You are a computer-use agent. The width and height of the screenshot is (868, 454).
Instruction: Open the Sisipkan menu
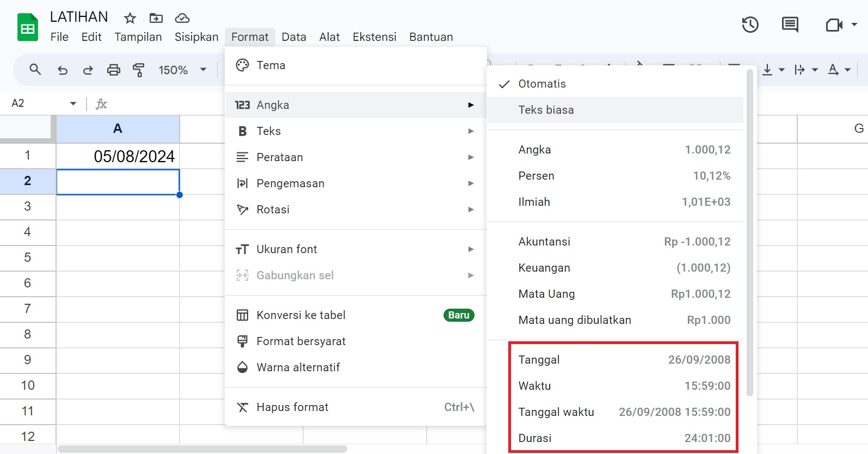196,37
